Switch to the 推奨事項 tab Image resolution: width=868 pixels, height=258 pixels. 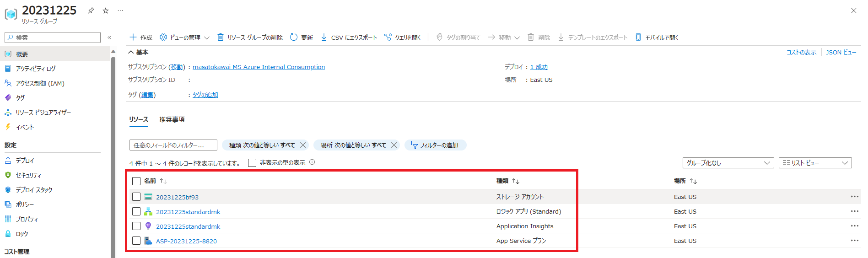coord(172,119)
